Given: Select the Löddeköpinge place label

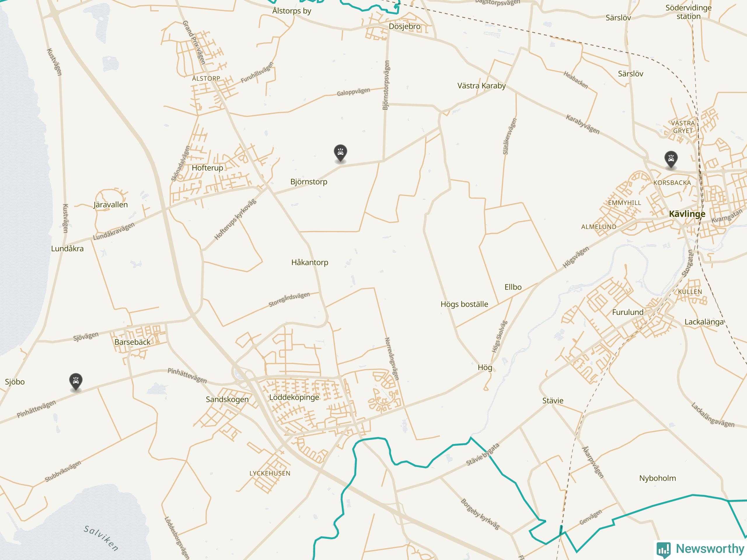Looking at the screenshot, I should tap(294, 397).
